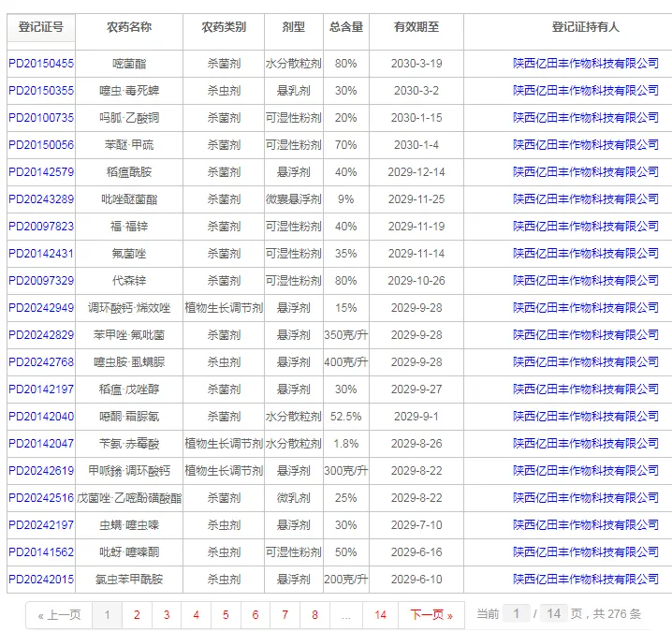
Task: Open registration PD20150355 link
Action: [x=41, y=91]
